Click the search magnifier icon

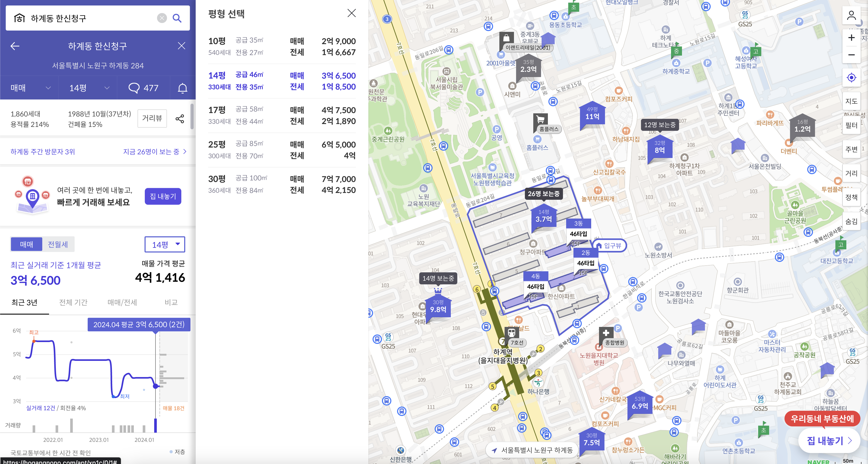click(177, 18)
